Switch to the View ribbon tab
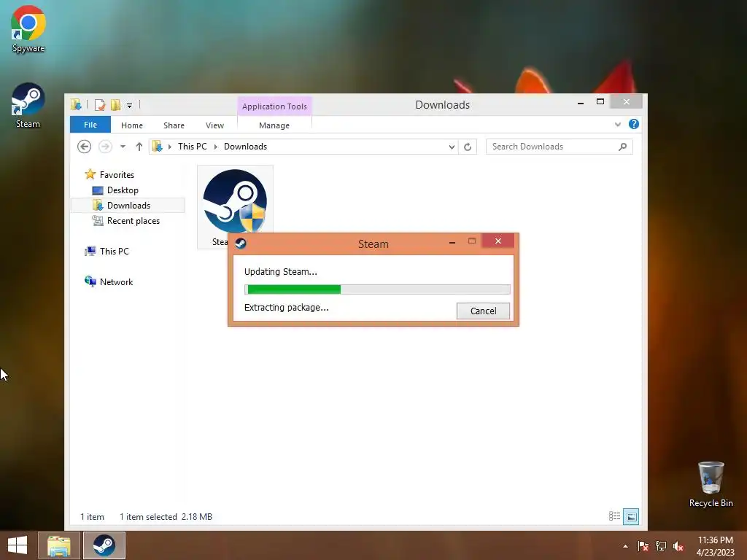 pyautogui.click(x=215, y=125)
